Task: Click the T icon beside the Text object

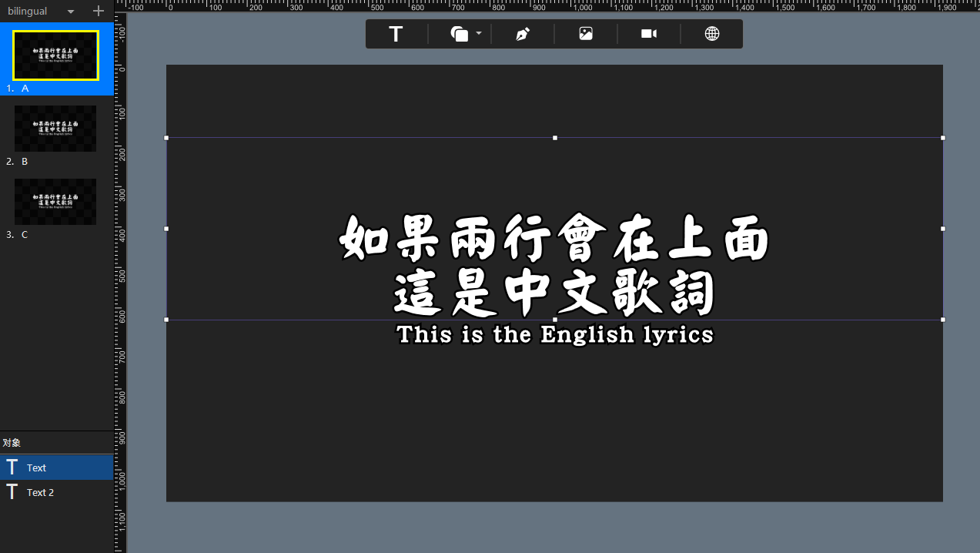Action: [11, 467]
